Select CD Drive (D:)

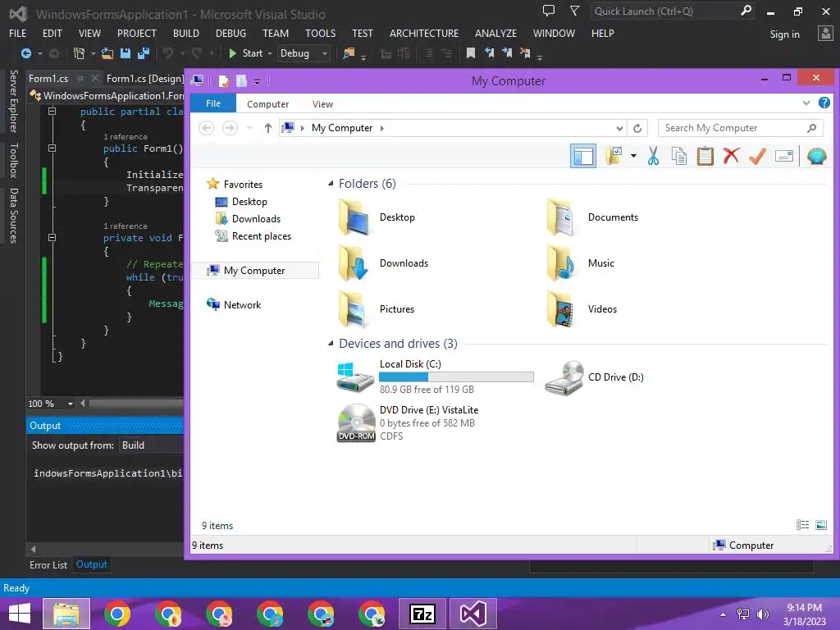(x=595, y=377)
